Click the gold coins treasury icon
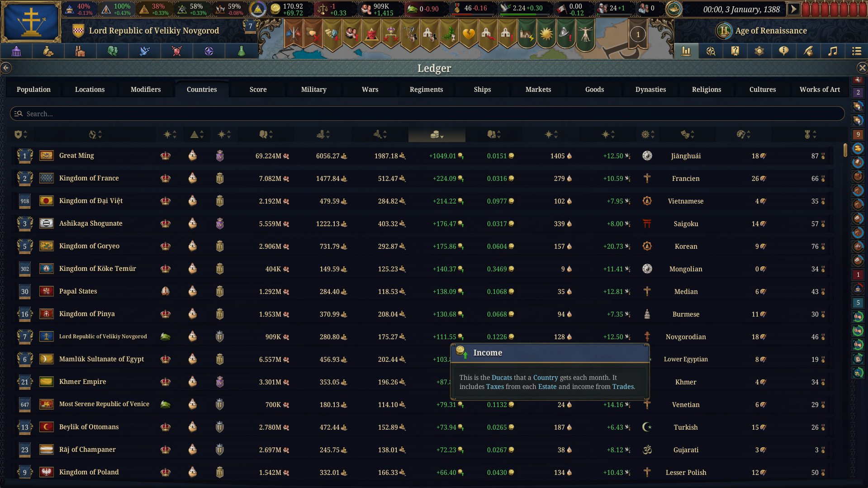 (275, 9)
